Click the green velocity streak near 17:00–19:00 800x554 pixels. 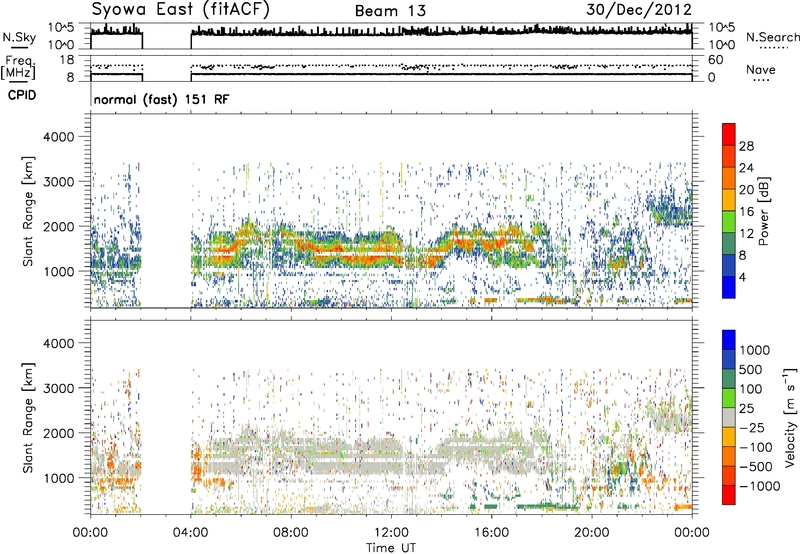click(547, 507)
